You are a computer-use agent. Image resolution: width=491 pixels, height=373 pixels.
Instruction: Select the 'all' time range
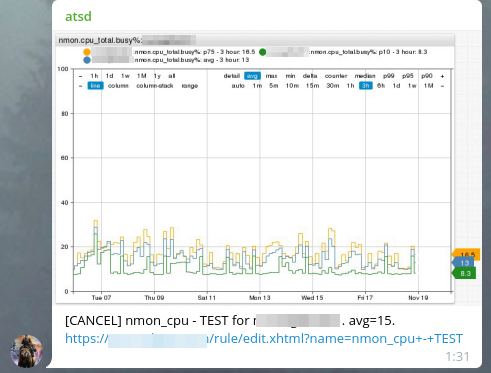[x=172, y=76]
